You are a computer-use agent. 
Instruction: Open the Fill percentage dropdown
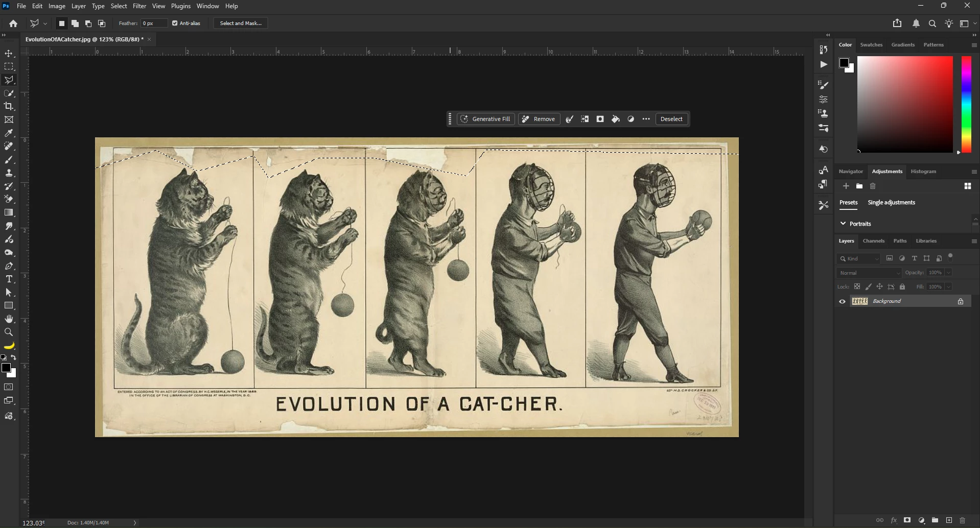pyautogui.click(x=948, y=287)
